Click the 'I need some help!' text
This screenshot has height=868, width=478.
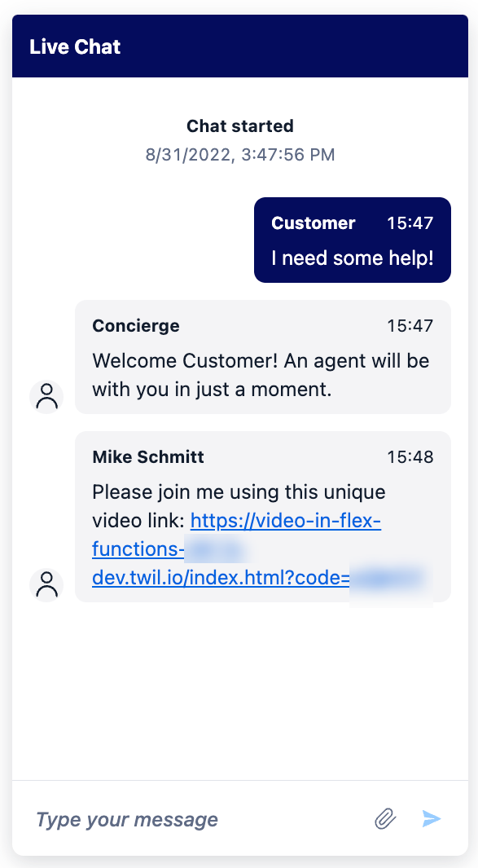point(353,258)
